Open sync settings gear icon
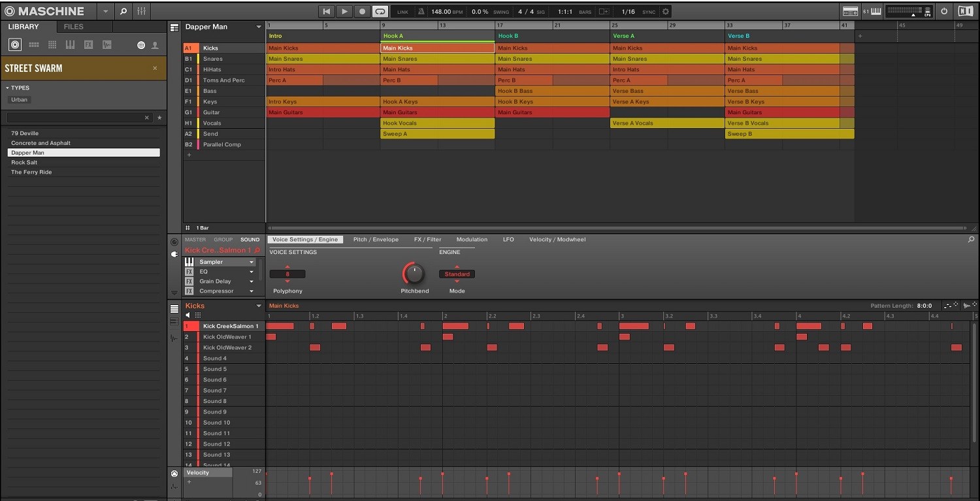The image size is (980, 501). (666, 11)
